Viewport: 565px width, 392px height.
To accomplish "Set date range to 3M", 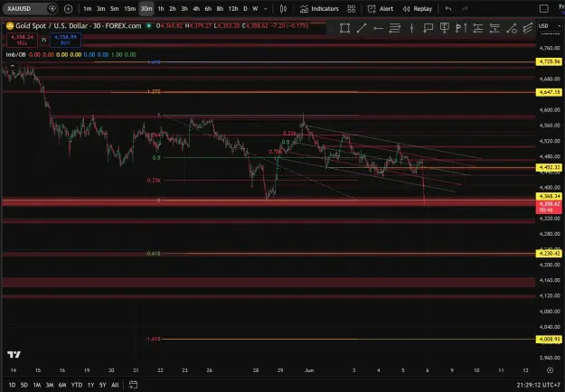I will click(50, 385).
